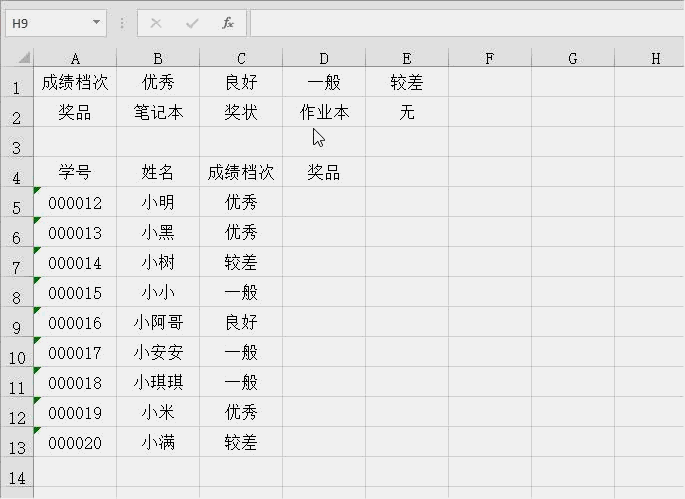Select column C header
Image resolution: width=685 pixels, height=499 pixels.
click(241, 58)
